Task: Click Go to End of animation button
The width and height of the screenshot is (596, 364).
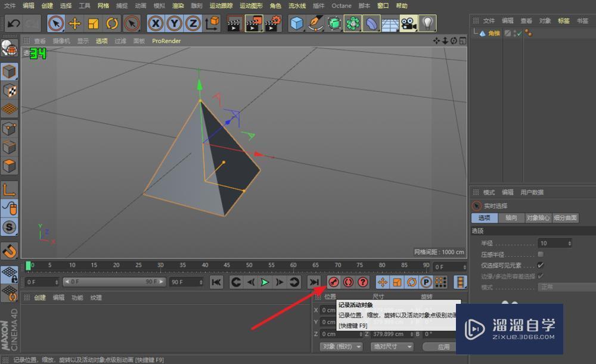Action: click(x=313, y=282)
